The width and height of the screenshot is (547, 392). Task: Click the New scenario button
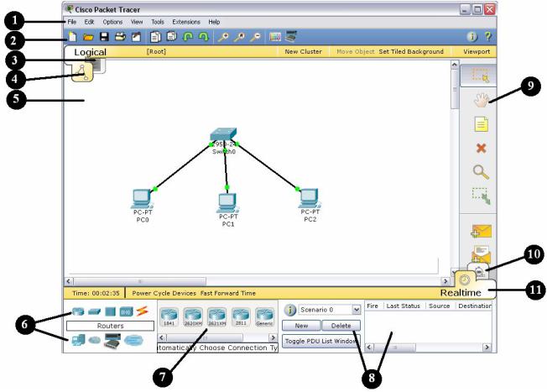click(301, 326)
